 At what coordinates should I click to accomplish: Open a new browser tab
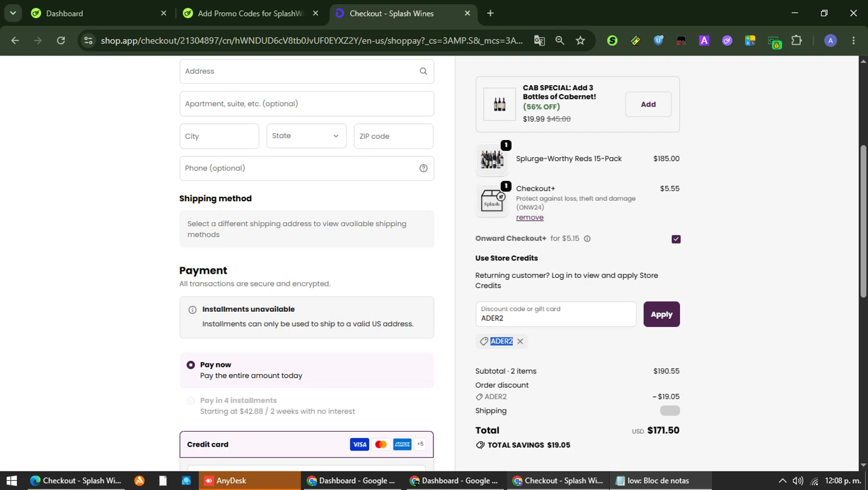coord(490,13)
